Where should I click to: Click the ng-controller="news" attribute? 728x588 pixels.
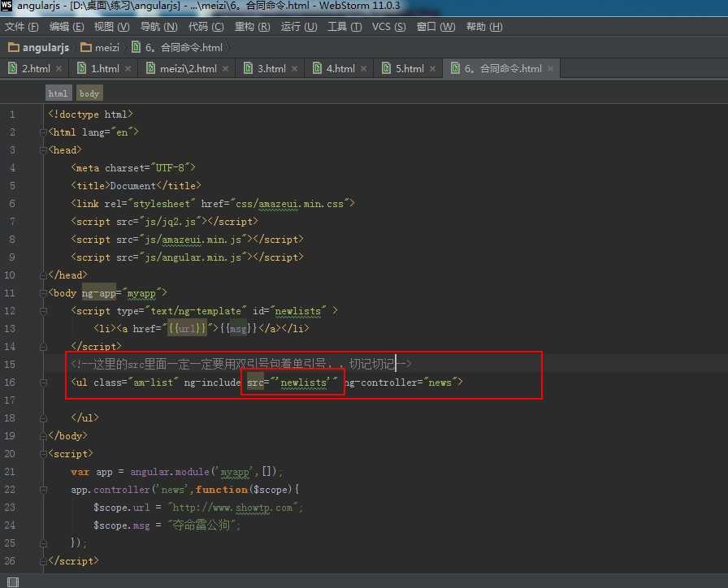coord(401,383)
